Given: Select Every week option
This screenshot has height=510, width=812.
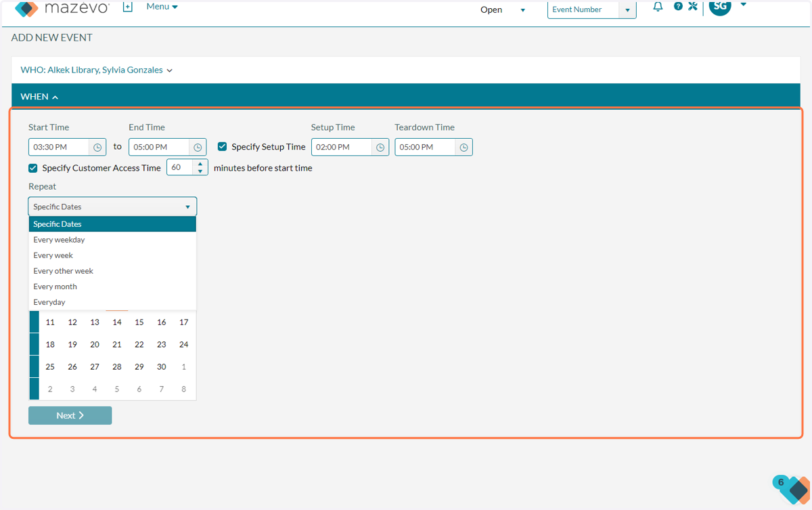Looking at the screenshot, I should (112, 255).
